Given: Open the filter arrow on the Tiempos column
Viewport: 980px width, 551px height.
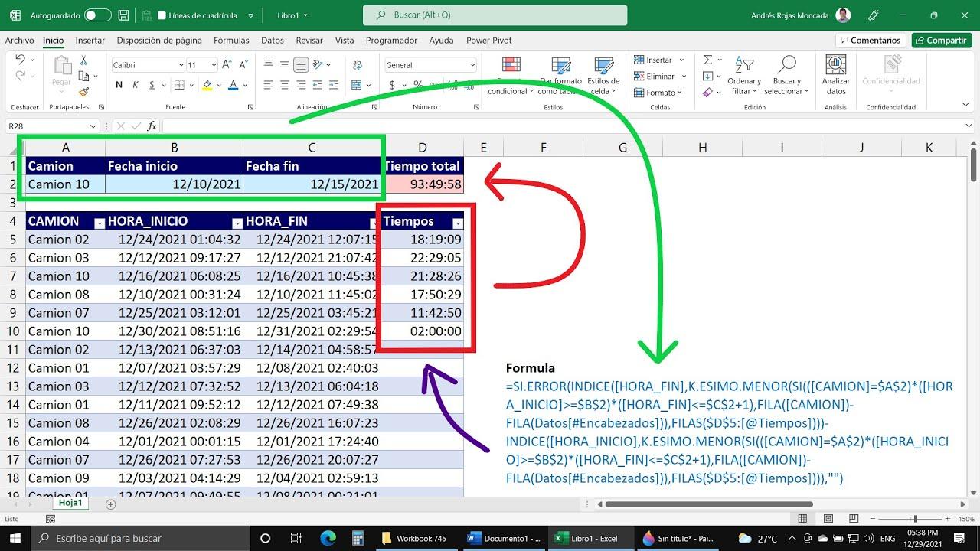Looking at the screenshot, I should pos(458,222).
